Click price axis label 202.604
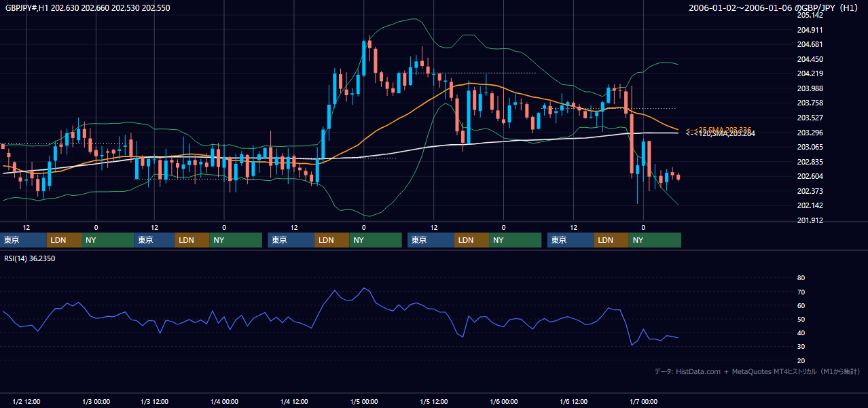Viewport: 868px width, 408px height. (x=810, y=177)
